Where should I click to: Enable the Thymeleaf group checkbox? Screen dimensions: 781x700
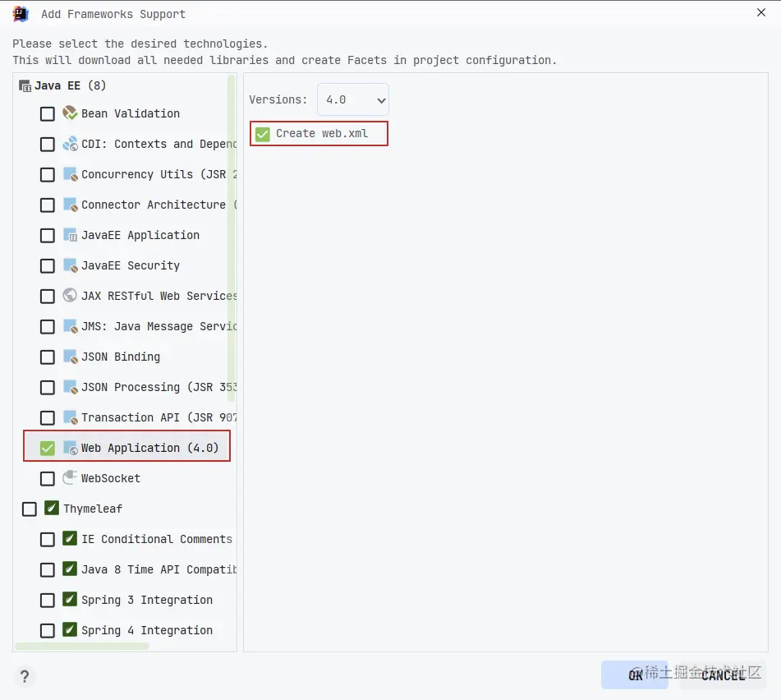pyautogui.click(x=30, y=509)
